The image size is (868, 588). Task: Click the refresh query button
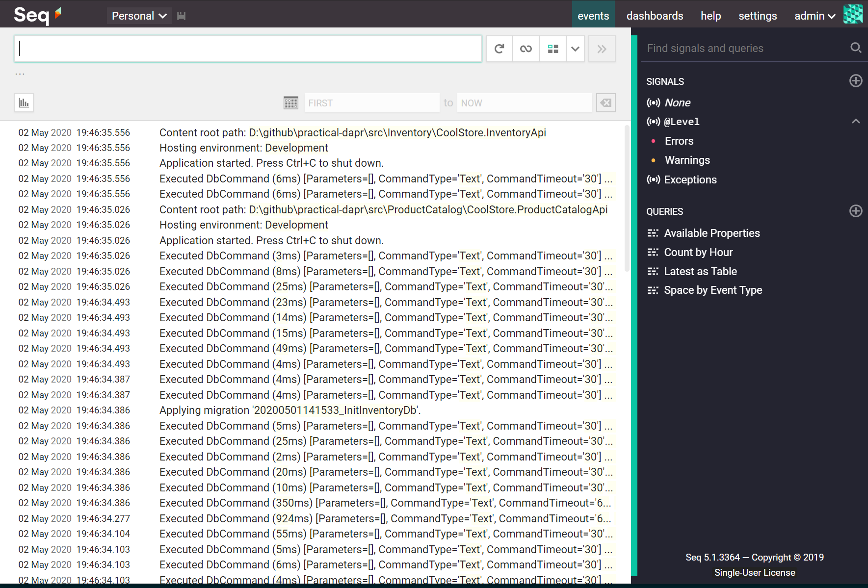pyautogui.click(x=499, y=49)
